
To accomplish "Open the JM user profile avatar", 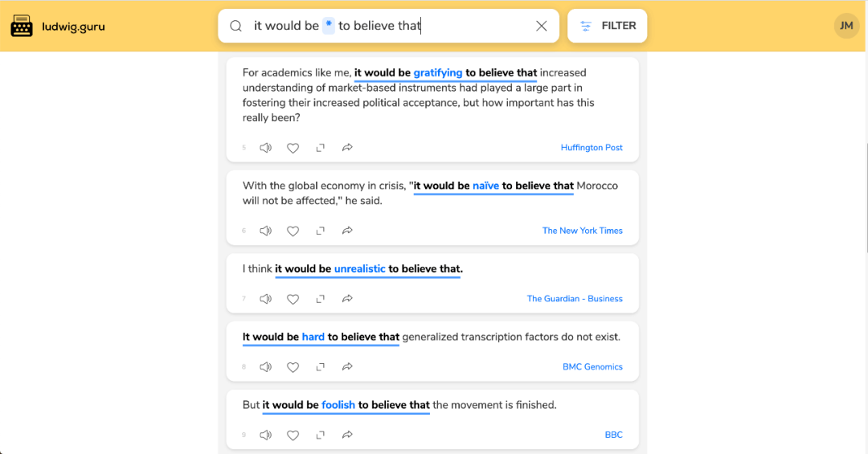I will 846,26.
